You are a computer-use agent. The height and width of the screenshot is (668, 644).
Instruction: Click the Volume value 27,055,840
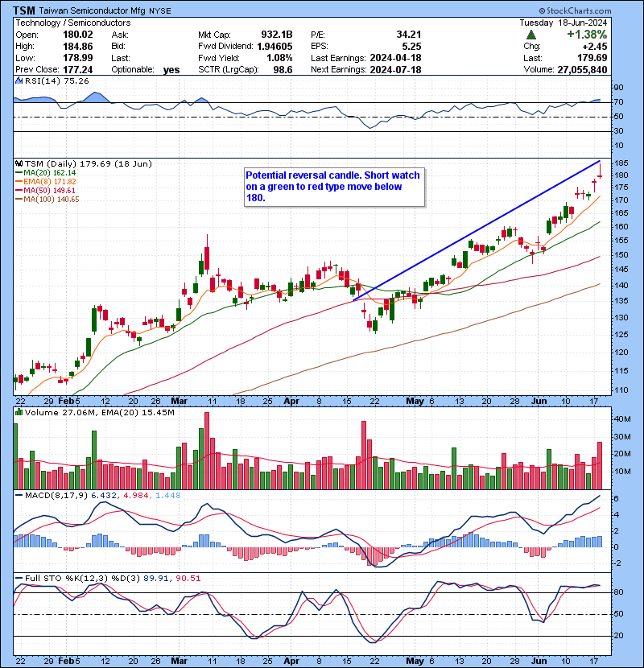(x=582, y=69)
